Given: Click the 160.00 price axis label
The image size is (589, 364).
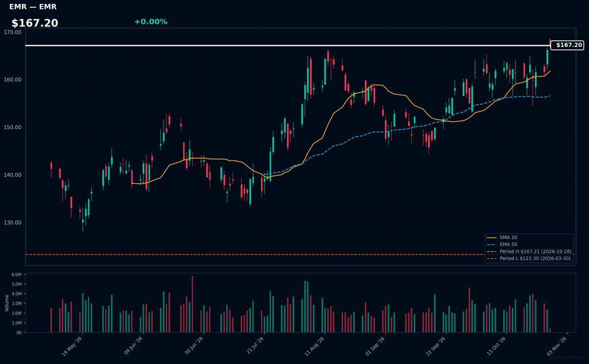Looking at the screenshot, I should 13,79.
